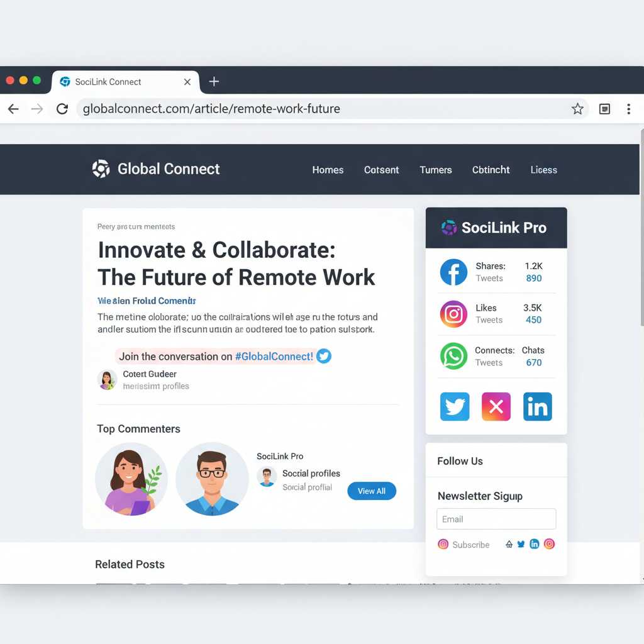This screenshot has width=644, height=644.
Task: Click the Instagram icon at newsletter footer end
Action: (x=549, y=544)
